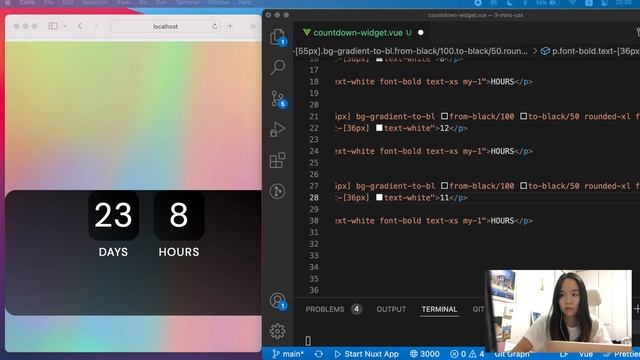
Task: Open Source Control view with badge
Action: pyautogui.click(x=278, y=99)
